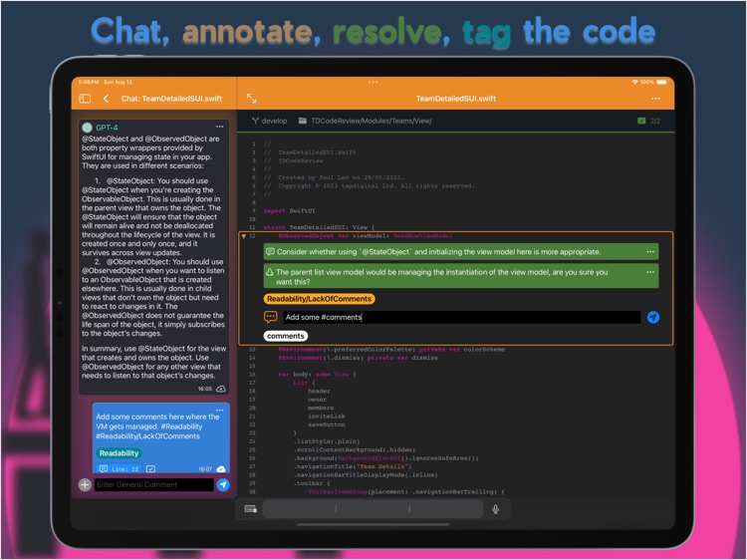This screenshot has height=560, width=747.
Task: Open the TDCodeReview/Modules/Teams/View/ folder path
Action: [x=366, y=121]
